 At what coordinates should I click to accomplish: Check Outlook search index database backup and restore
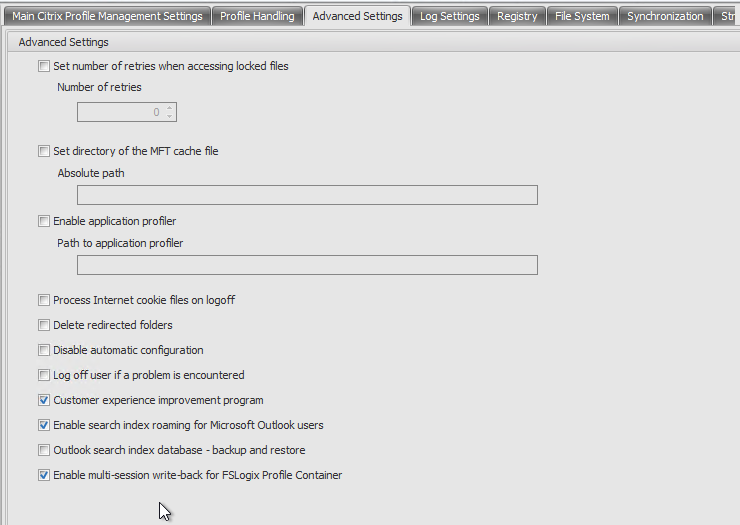tap(44, 450)
